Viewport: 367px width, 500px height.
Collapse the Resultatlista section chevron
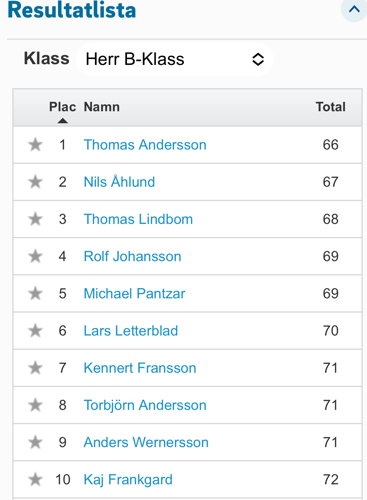354,9
